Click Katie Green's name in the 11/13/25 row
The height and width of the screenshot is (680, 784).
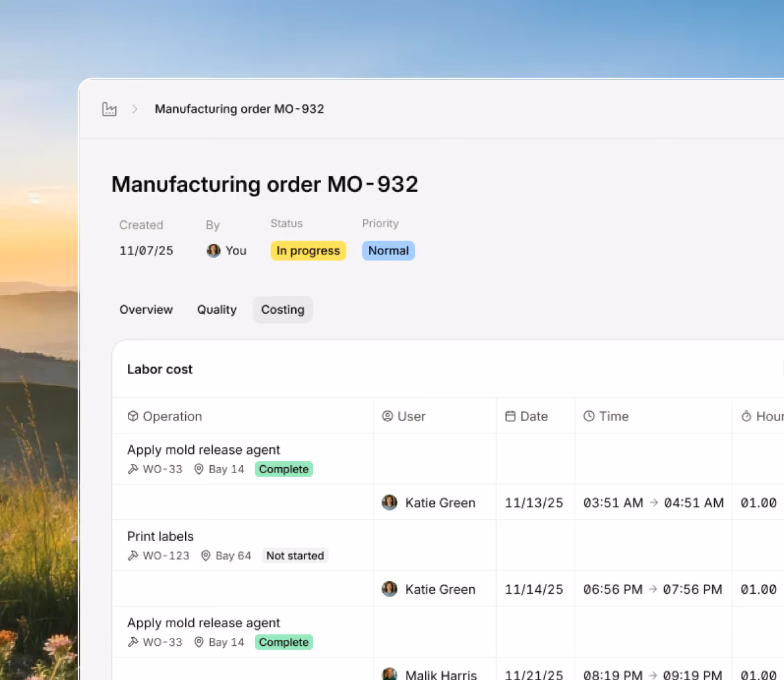pyautogui.click(x=440, y=503)
